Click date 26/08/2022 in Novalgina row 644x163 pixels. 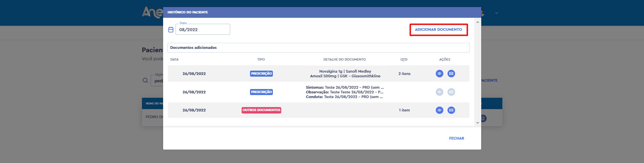coord(194,74)
